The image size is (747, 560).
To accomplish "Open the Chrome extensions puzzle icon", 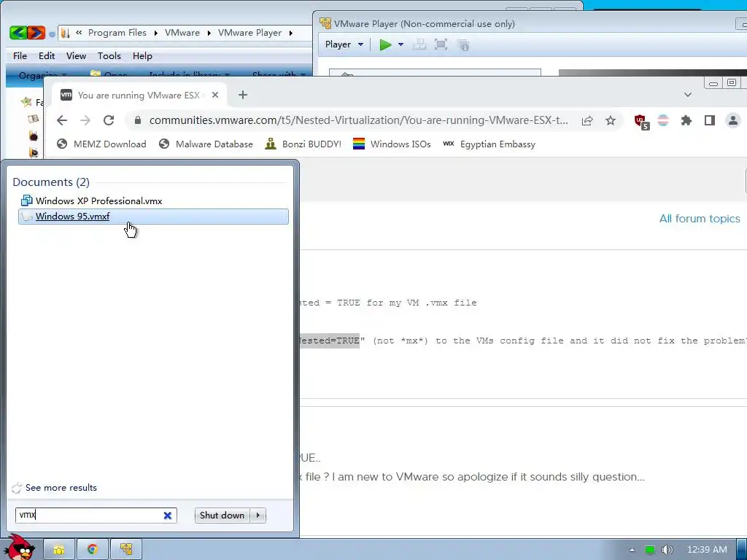I will click(x=686, y=120).
